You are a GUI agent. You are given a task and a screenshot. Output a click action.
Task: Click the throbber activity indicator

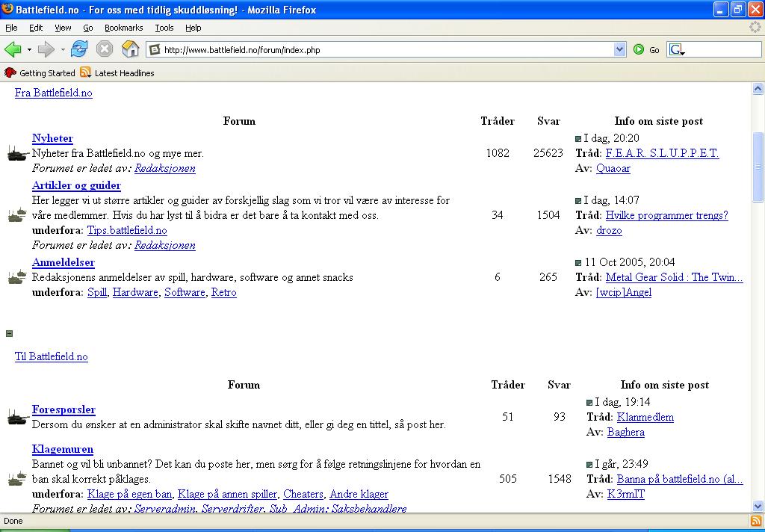[755, 28]
